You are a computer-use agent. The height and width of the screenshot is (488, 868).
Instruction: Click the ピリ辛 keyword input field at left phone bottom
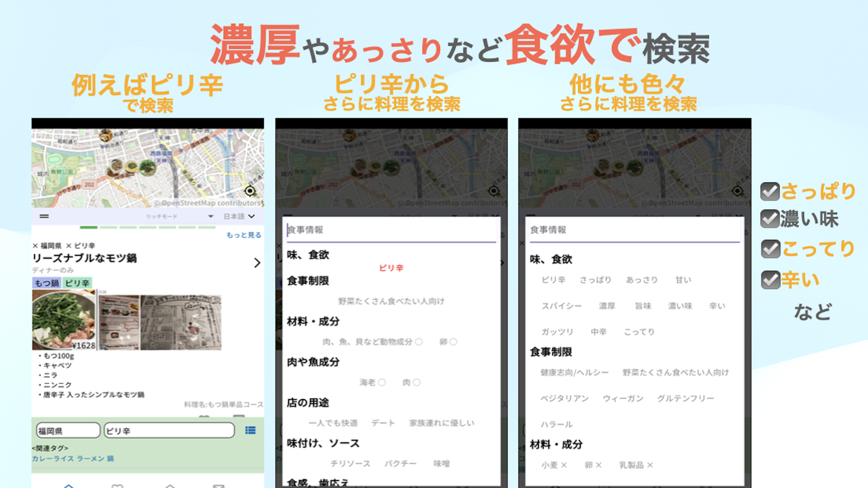(169, 431)
